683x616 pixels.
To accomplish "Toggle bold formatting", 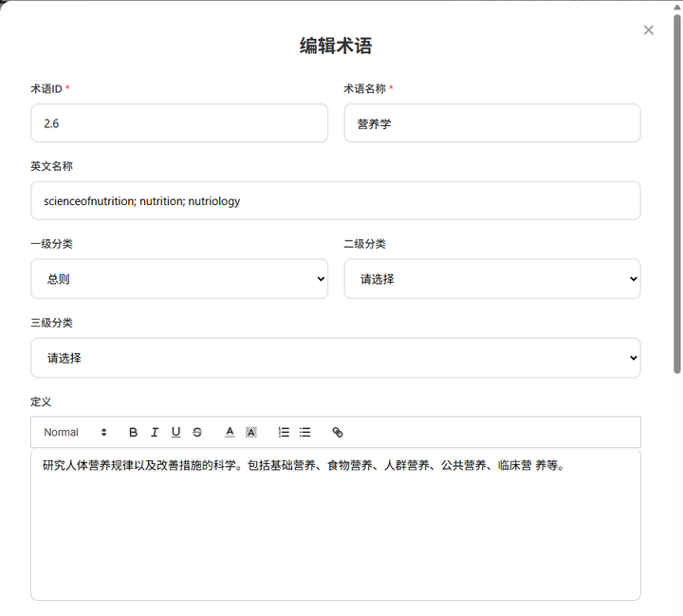I will [134, 432].
